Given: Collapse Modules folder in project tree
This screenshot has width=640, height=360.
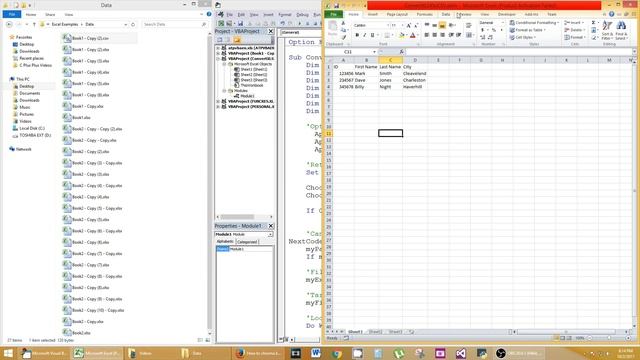Looking at the screenshot, I should [x=224, y=91].
